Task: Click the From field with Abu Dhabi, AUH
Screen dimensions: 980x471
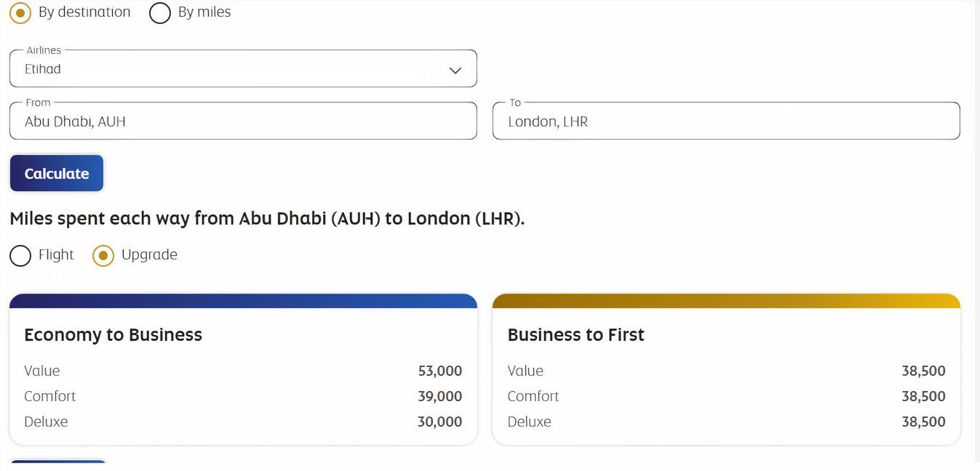Action: pyautogui.click(x=242, y=121)
